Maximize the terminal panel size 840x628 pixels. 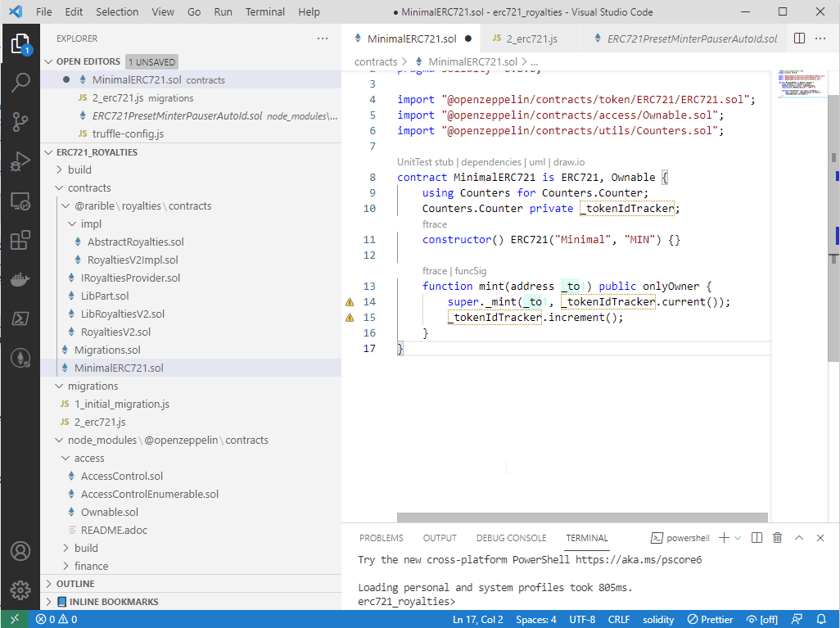point(799,537)
